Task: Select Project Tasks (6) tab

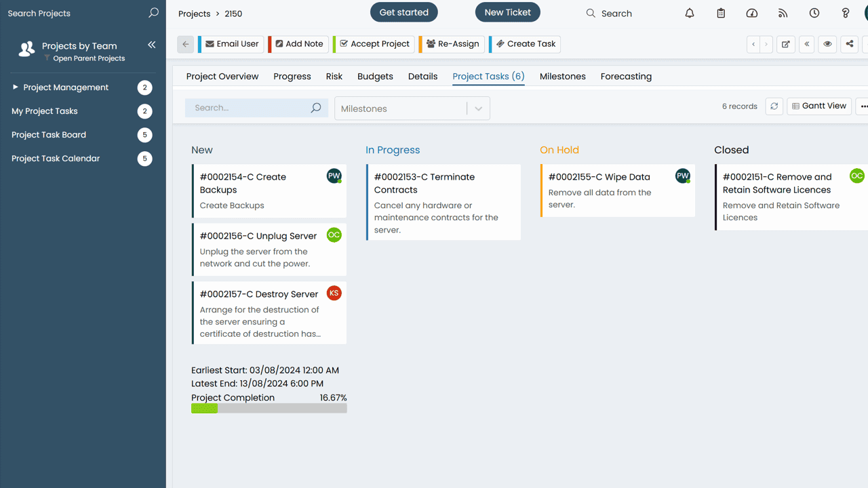Action: point(488,77)
